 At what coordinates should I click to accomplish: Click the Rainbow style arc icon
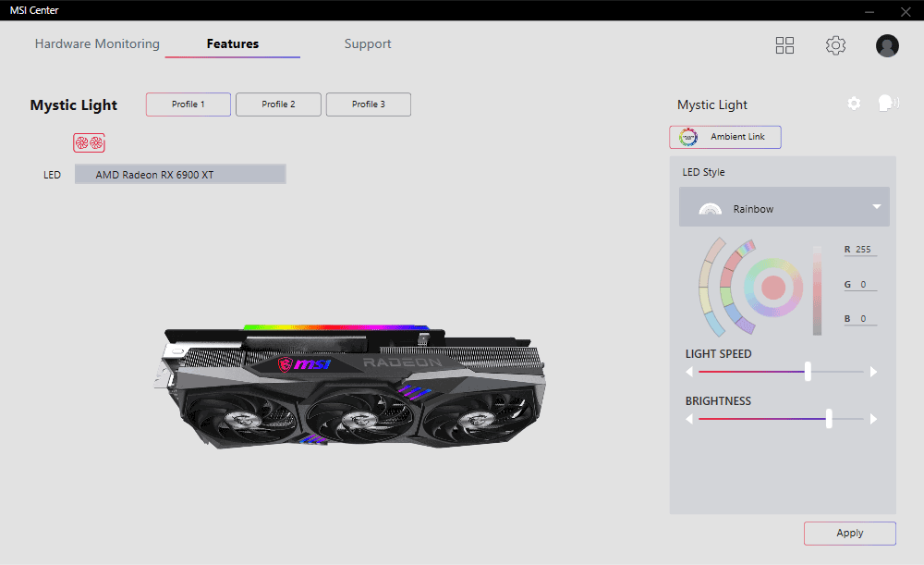pyautogui.click(x=710, y=209)
